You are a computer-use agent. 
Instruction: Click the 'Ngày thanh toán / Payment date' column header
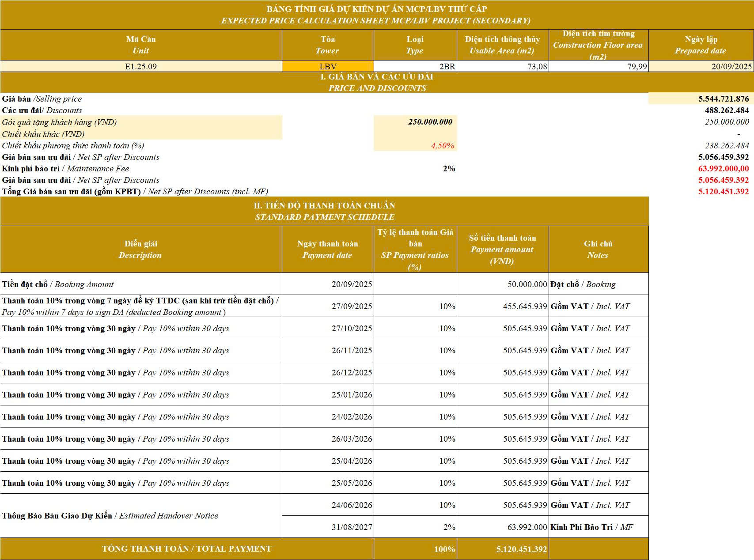click(x=328, y=249)
